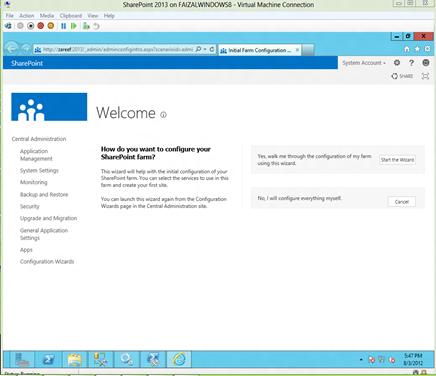
Task: Click the Internet Explorer taskbar icon
Action: click(x=179, y=359)
